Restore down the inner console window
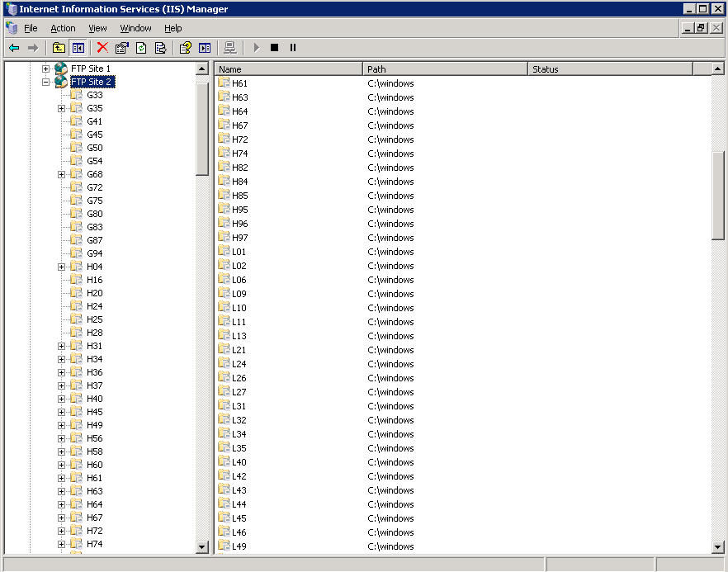Viewport: 728px width, 572px height. (701, 28)
